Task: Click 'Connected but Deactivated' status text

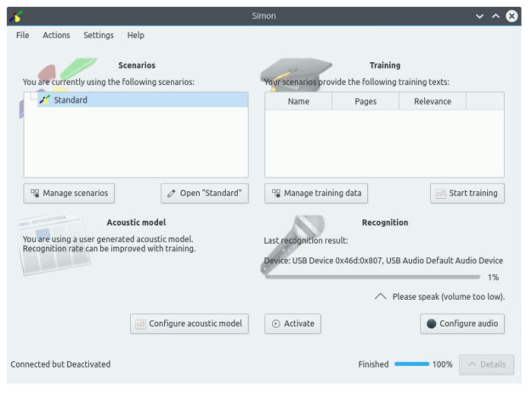Action: [x=61, y=364]
